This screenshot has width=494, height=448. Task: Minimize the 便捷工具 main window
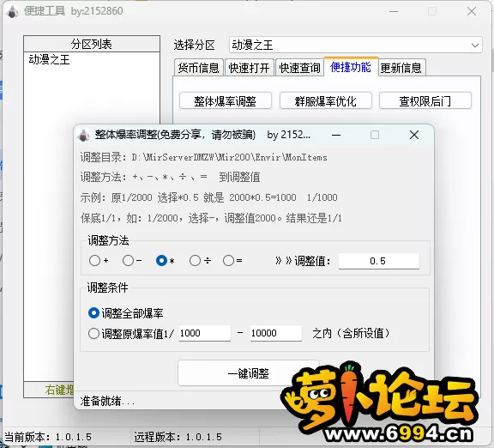(x=394, y=12)
